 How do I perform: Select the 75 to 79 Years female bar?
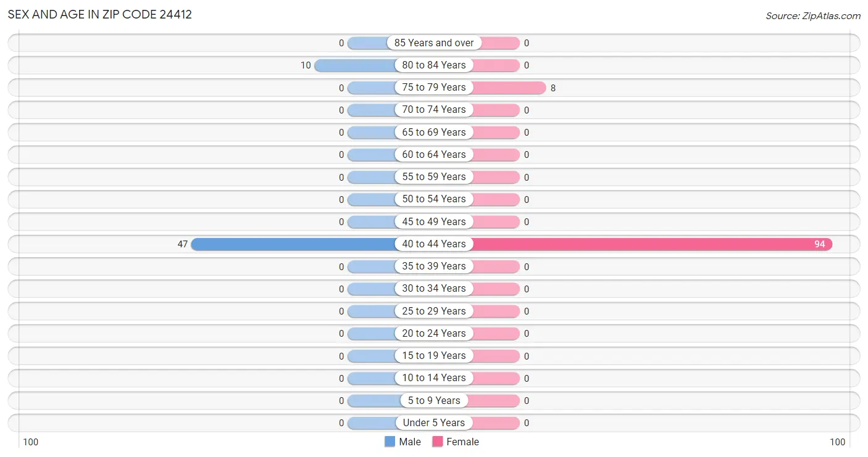pyautogui.click(x=509, y=88)
